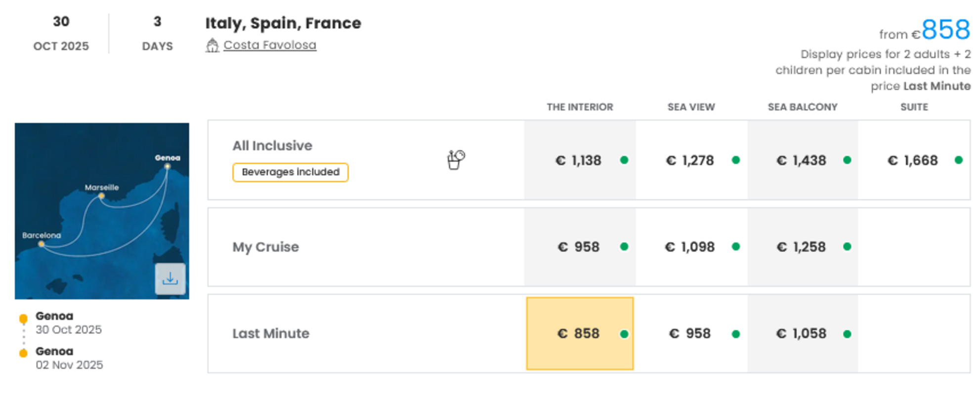The image size is (980, 395).
Task: Select All Inclusive Interior price €1,138
Action: pyautogui.click(x=579, y=160)
